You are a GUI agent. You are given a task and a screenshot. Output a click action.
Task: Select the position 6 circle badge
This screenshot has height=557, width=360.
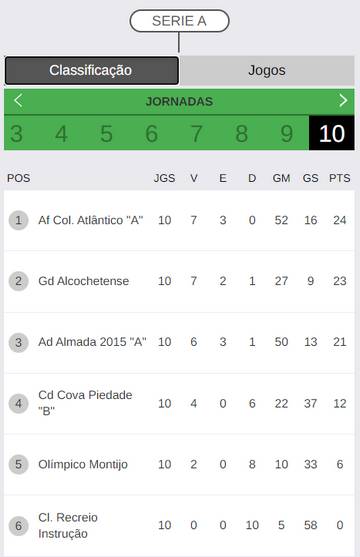tap(18, 525)
